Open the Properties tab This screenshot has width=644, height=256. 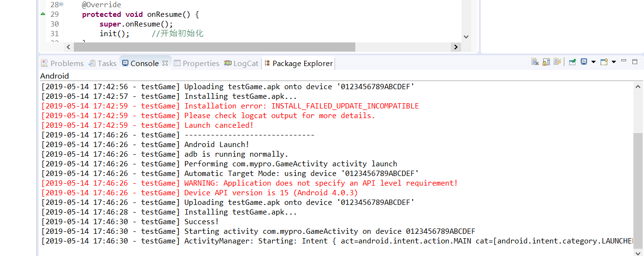tap(196, 63)
